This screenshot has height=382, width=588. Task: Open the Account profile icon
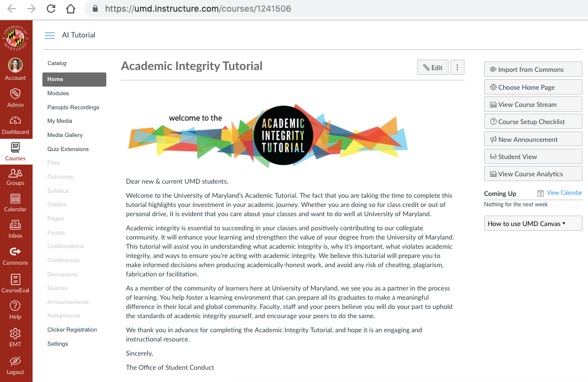(x=15, y=66)
